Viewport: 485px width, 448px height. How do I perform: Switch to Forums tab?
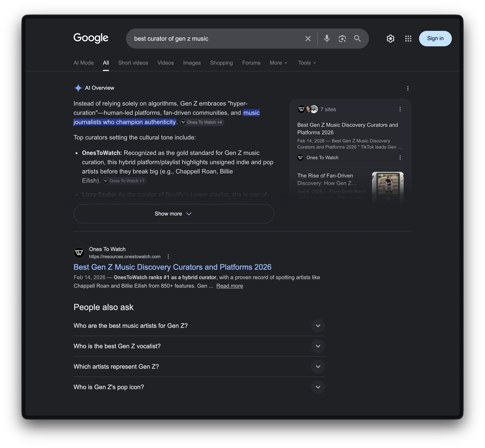(x=251, y=63)
